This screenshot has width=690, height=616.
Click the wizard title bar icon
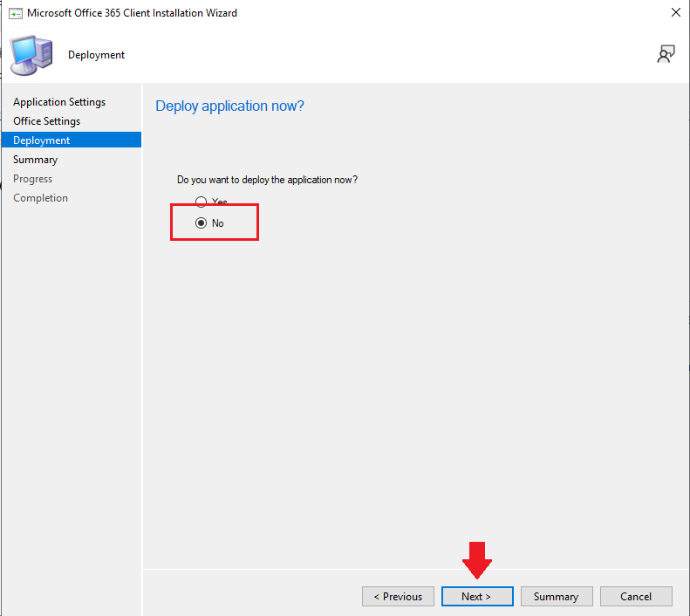tap(16, 13)
